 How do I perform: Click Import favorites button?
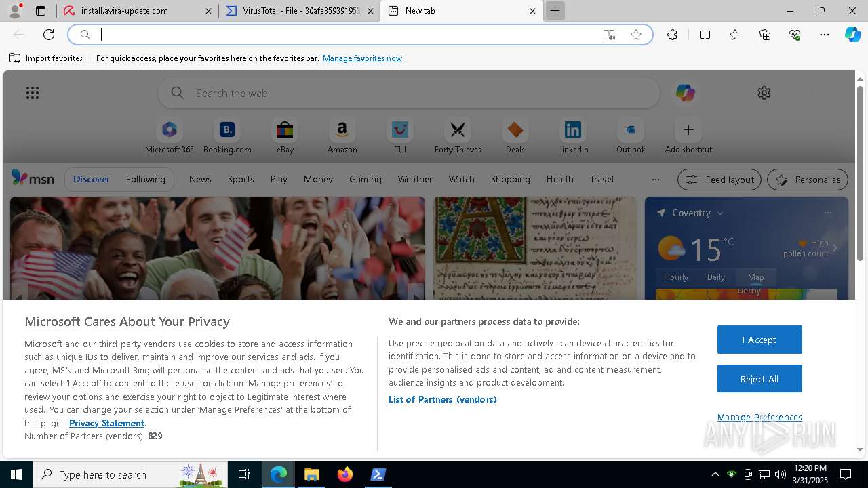tap(46, 58)
